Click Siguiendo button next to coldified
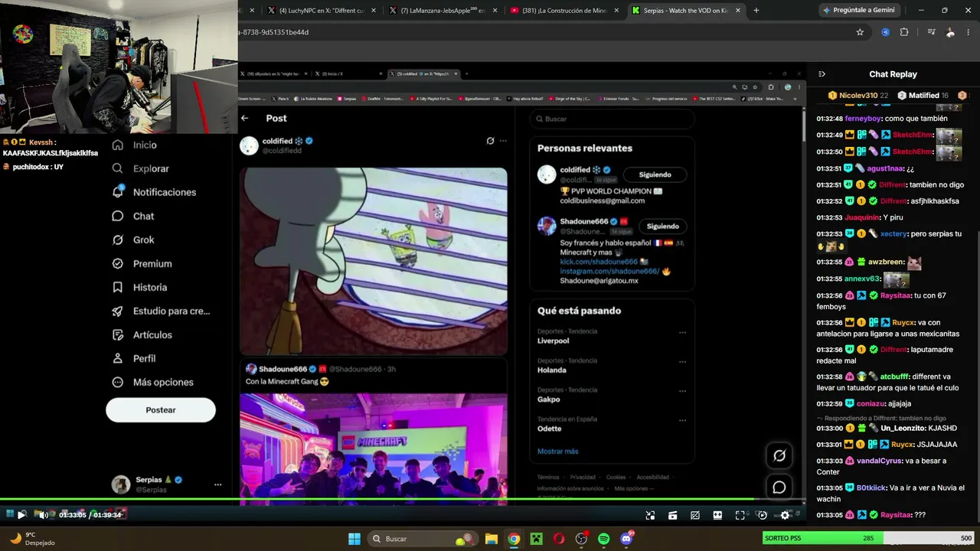Viewport: 980px width, 551px height. point(655,174)
